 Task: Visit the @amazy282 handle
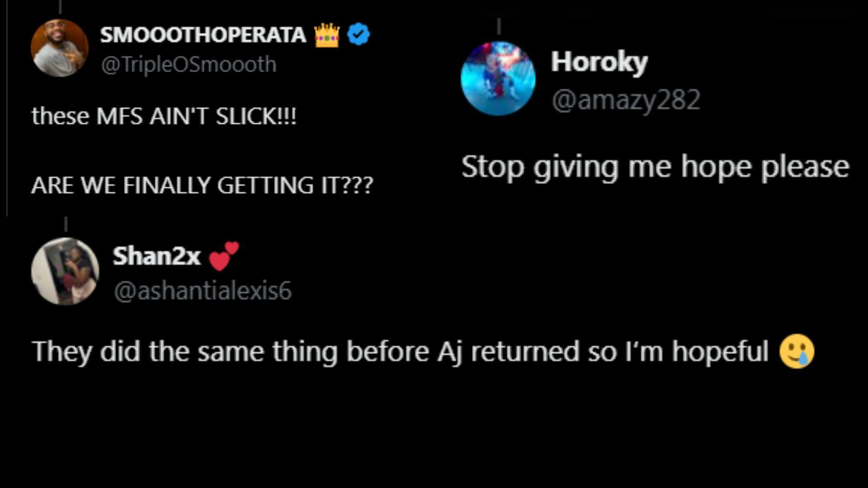626,100
